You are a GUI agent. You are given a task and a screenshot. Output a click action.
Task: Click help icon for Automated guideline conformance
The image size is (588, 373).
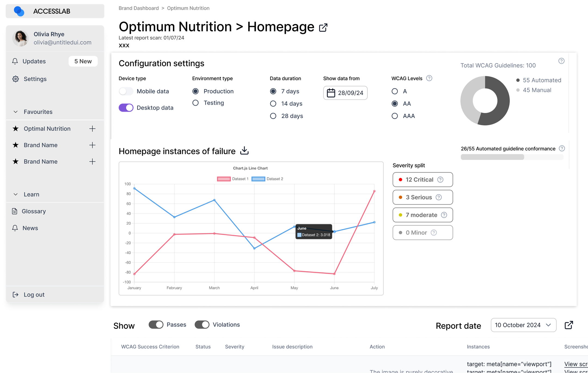click(x=562, y=148)
